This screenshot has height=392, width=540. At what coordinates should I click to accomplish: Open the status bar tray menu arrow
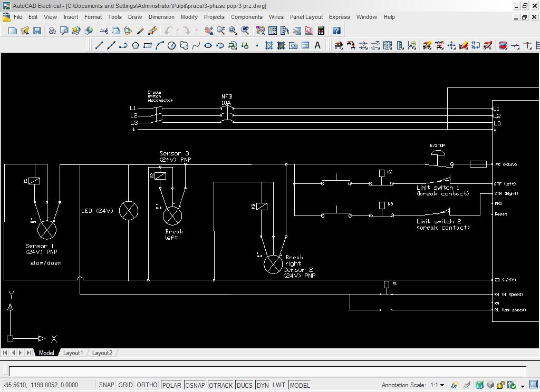522,386
